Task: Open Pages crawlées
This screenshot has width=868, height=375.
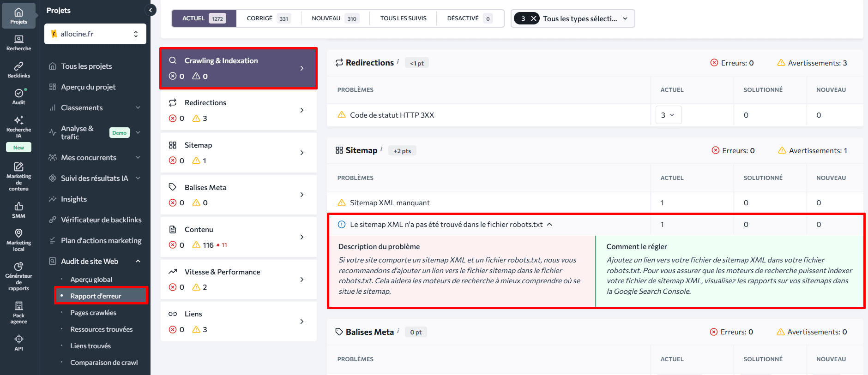Action: coord(93,313)
